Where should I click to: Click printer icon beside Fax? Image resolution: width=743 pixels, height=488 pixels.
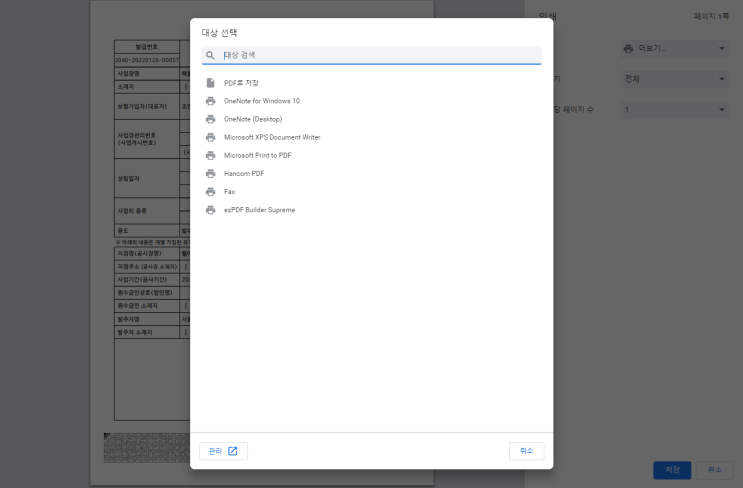[x=210, y=192]
